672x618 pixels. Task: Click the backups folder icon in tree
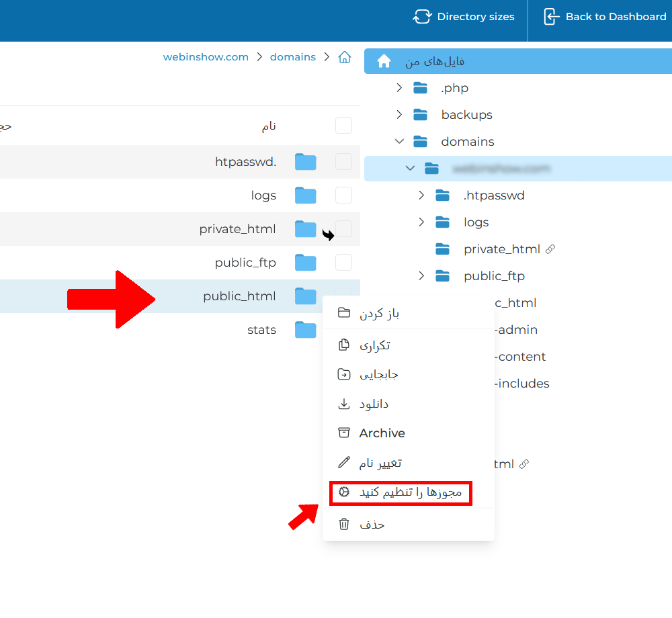tap(421, 115)
